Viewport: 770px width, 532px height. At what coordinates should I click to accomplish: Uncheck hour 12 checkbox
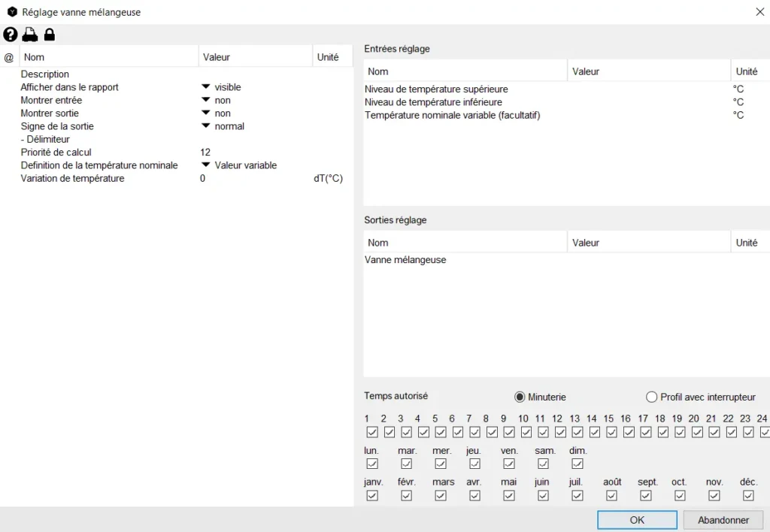pyautogui.click(x=560, y=432)
